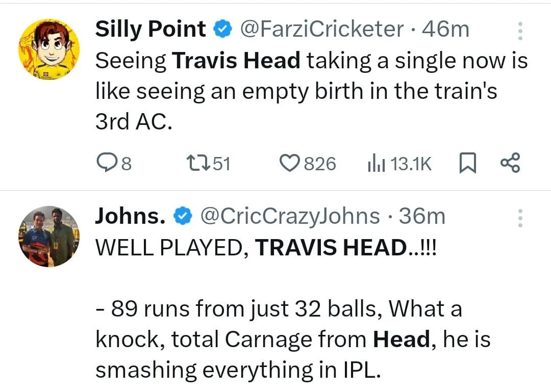View analytics of Silly Point tweet
Screen dimensions: 551x392
[375, 164]
